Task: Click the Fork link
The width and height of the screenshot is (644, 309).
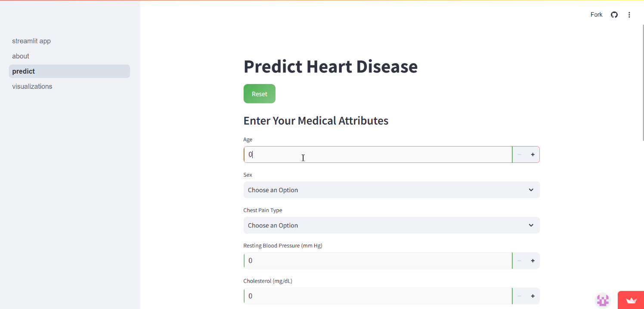Action: tap(596, 15)
